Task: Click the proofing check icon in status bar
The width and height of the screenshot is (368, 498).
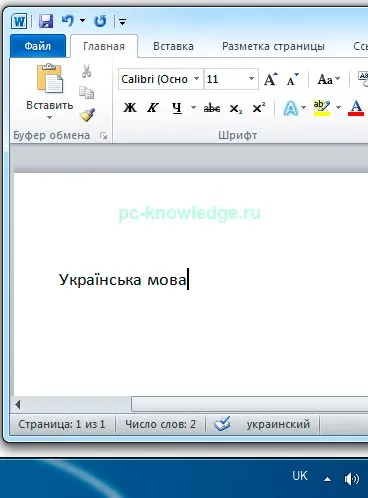Action: coord(222,424)
